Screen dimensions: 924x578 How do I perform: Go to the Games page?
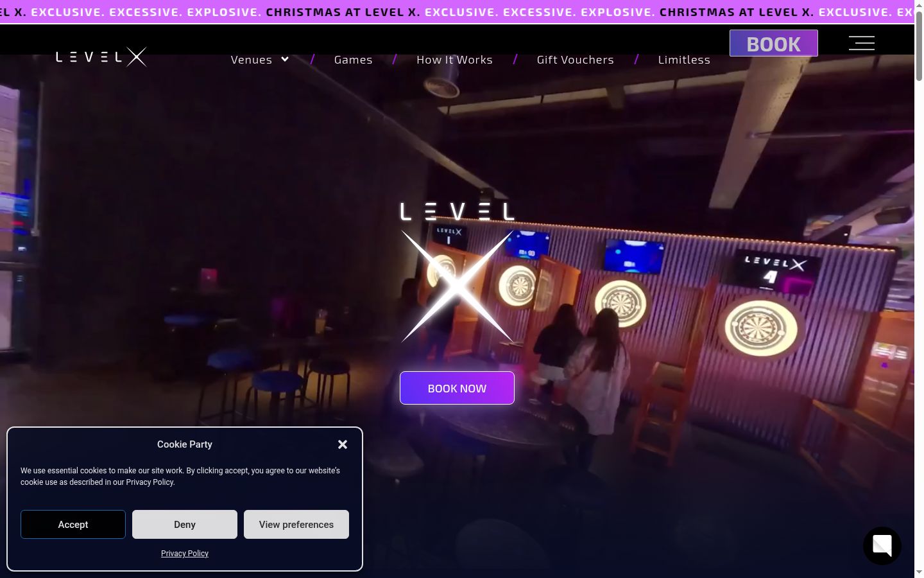(x=353, y=59)
